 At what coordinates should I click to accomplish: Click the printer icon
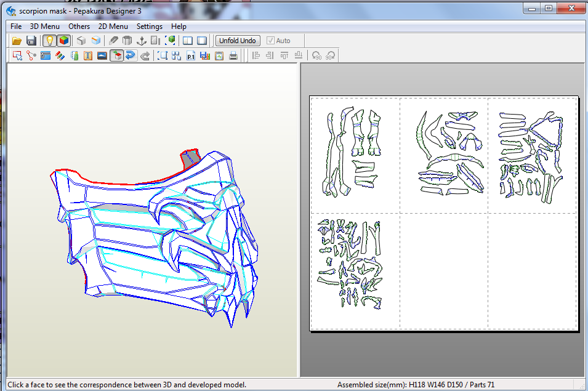tap(233, 56)
